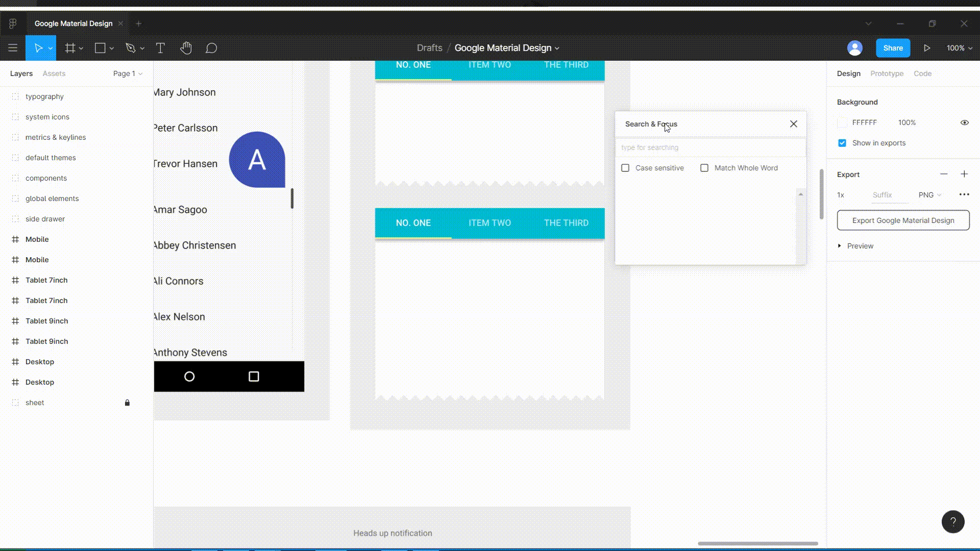980x551 pixels.
Task: Click Export Google Material Design button
Action: click(903, 220)
